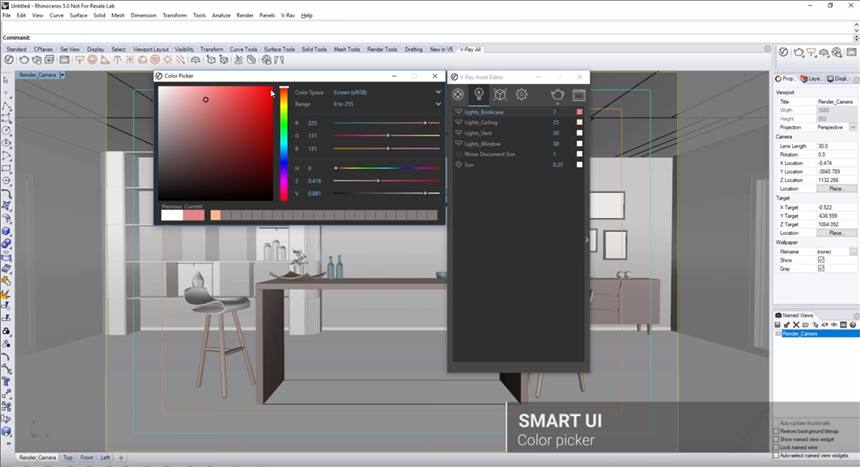Click the render teapot icon in Asset Editor
This screenshot has width=860, height=467.
coord(557,94)
